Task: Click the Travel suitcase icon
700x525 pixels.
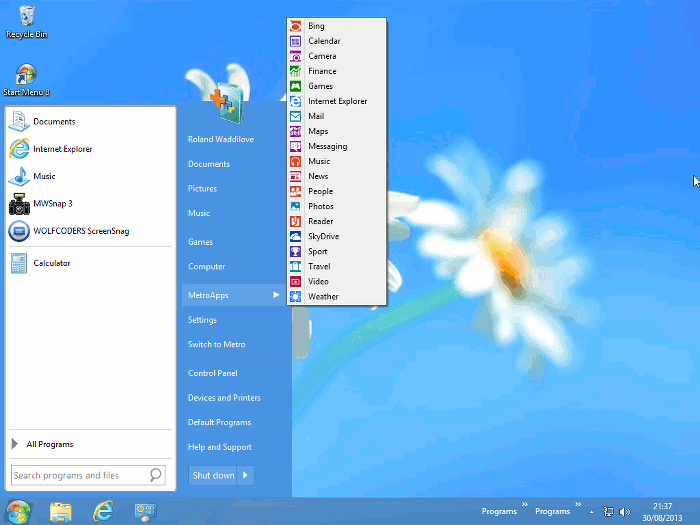Action: (x=295, y=267)
